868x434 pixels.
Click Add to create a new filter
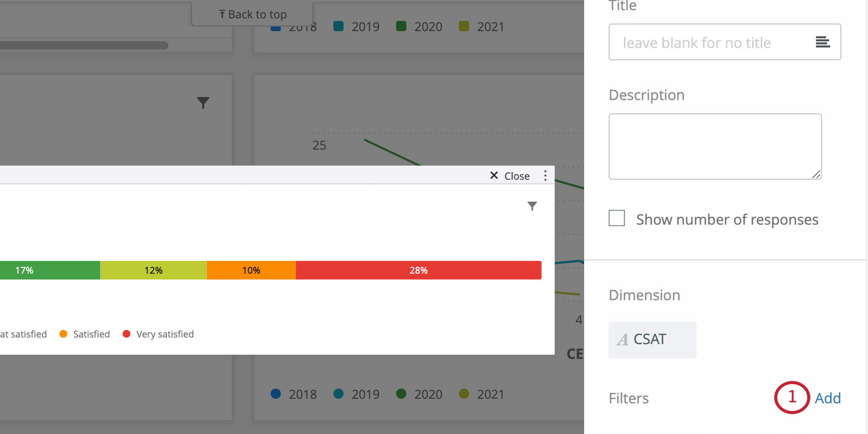pyautogui.click(x=828, y=398)
